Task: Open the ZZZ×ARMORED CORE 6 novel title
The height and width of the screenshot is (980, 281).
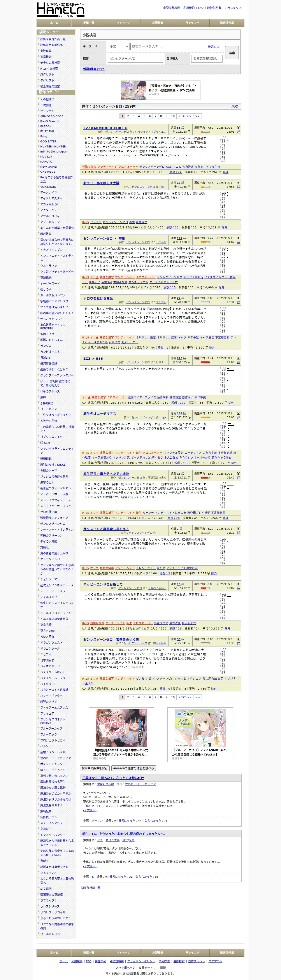Action: click(105, 128)
